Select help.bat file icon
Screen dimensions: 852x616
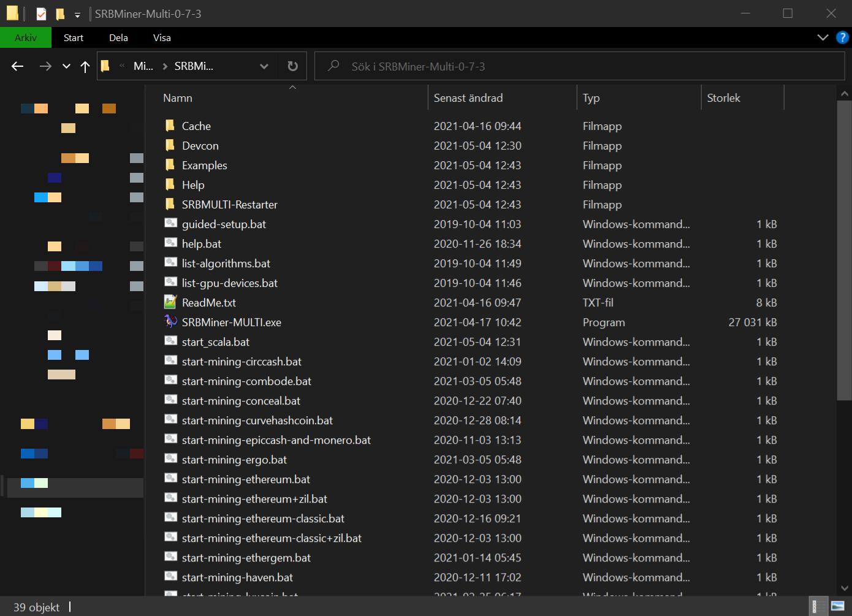pos(170,243)
